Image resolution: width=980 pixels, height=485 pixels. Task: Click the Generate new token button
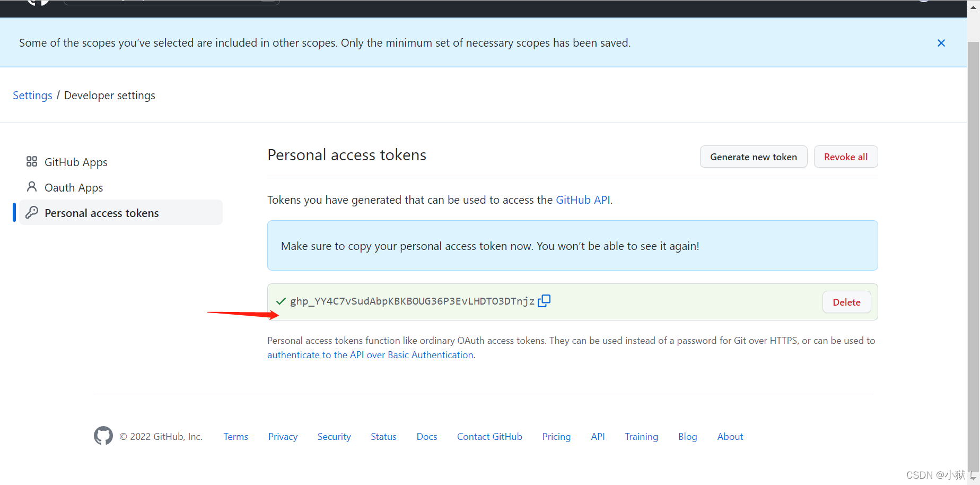click(754, 157)
